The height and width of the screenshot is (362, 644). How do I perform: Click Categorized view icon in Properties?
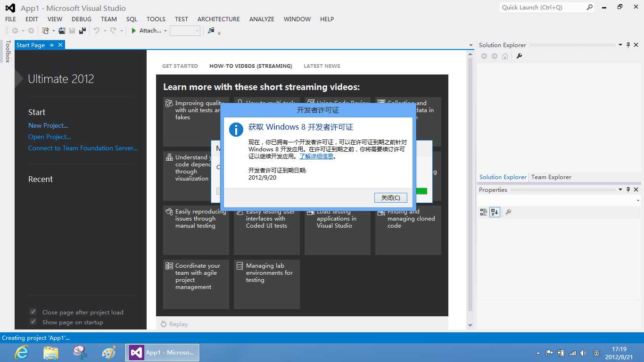pos(484,212)
